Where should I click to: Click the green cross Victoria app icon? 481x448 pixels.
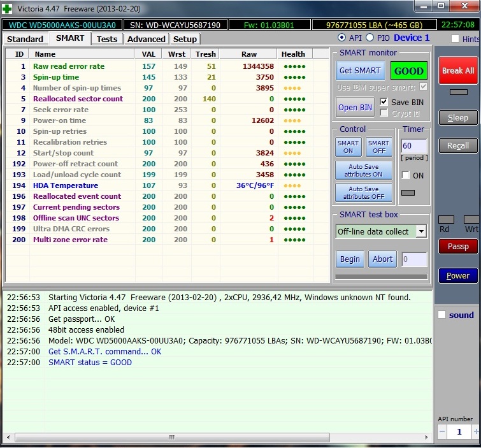(x=7, y=8)
